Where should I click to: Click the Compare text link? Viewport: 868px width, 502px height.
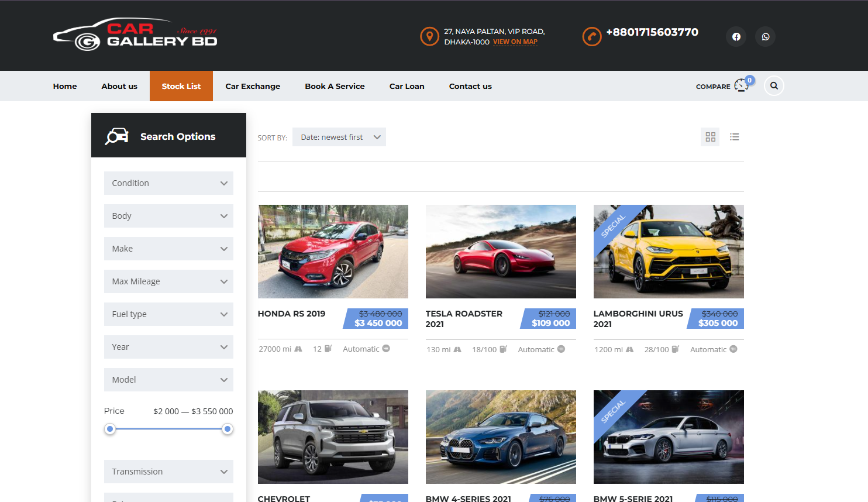pos(713,87)
